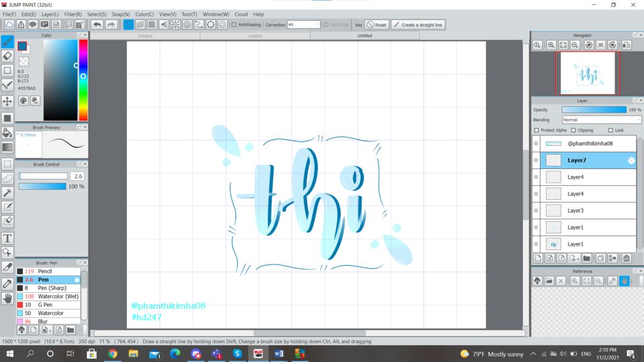Toggle visibility of Layer7

(536, 160)
